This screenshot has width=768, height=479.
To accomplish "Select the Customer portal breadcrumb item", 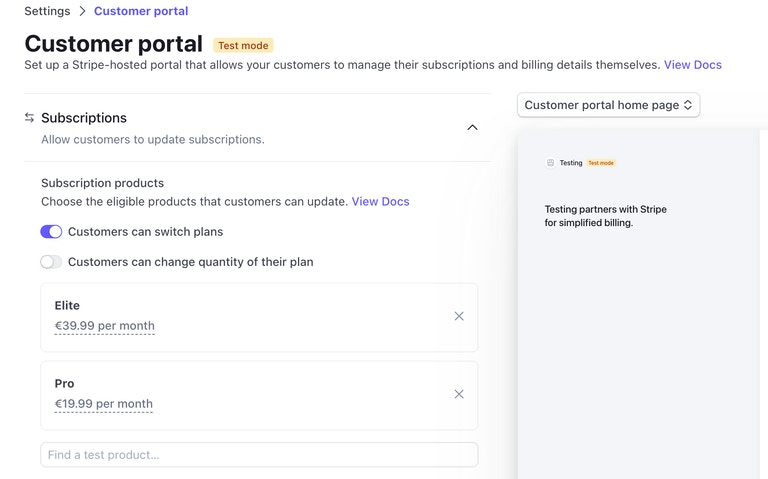I will pyautogui.click(x=141, y=11).
